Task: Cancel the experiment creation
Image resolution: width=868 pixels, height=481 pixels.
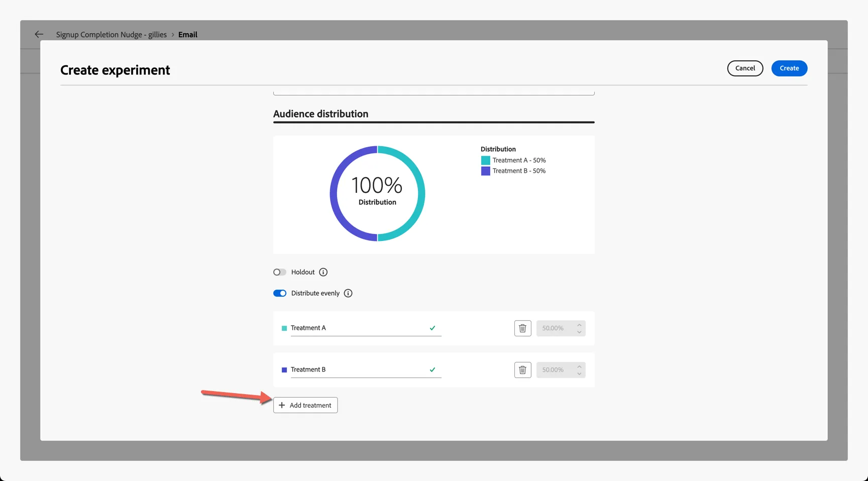Action: [745, 68]
